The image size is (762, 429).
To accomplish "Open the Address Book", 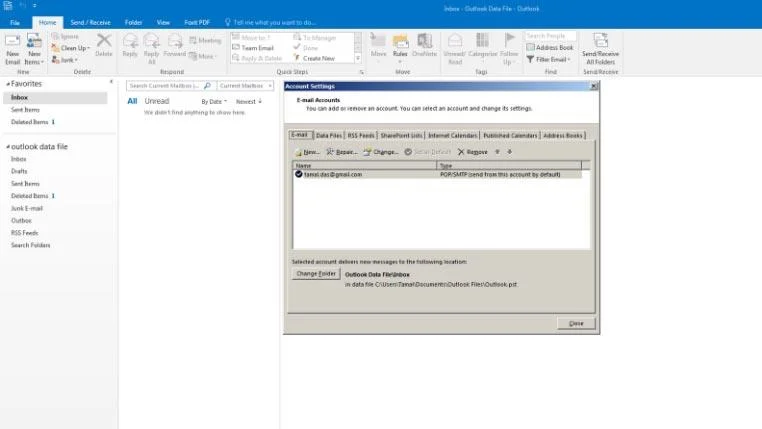I will point(550,48).
